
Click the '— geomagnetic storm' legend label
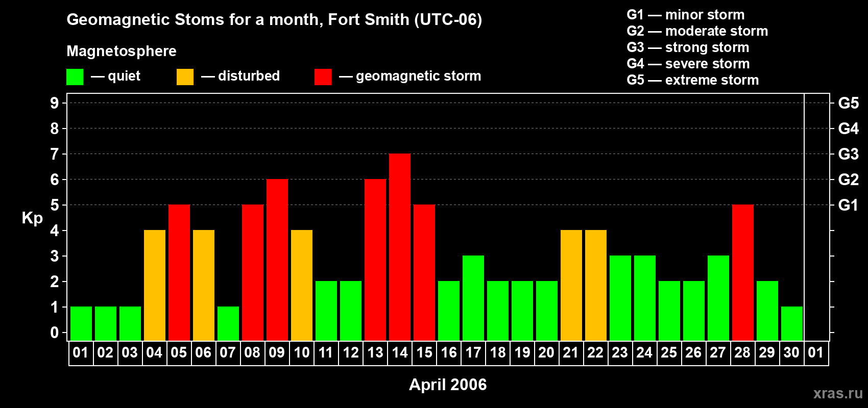[410, 76]
